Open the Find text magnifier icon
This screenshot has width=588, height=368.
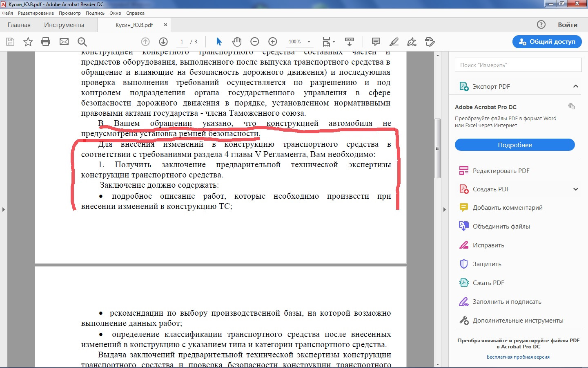[82, 42]
